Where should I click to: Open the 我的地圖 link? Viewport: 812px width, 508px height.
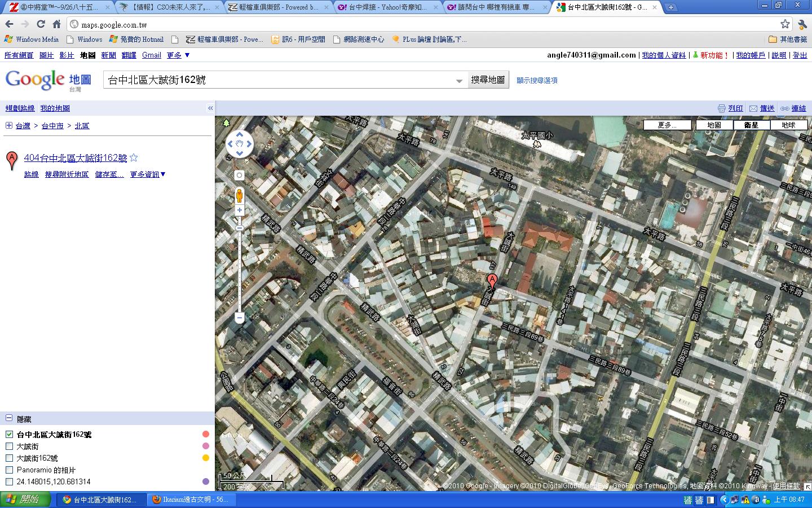[55, 108]
